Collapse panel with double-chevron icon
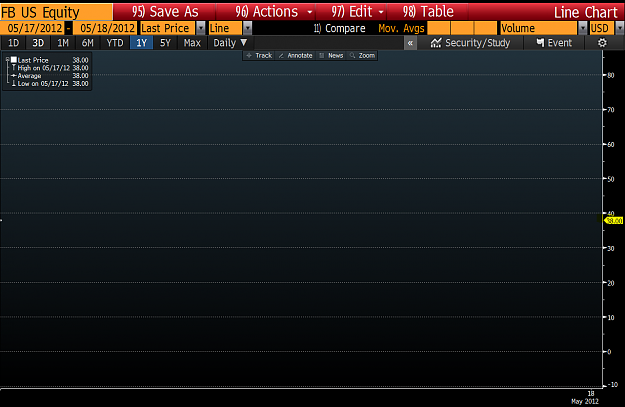 (x=410, y=43)
